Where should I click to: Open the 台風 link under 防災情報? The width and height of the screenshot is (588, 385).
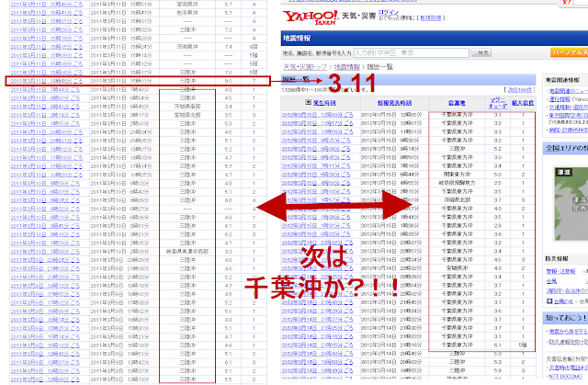551,281
